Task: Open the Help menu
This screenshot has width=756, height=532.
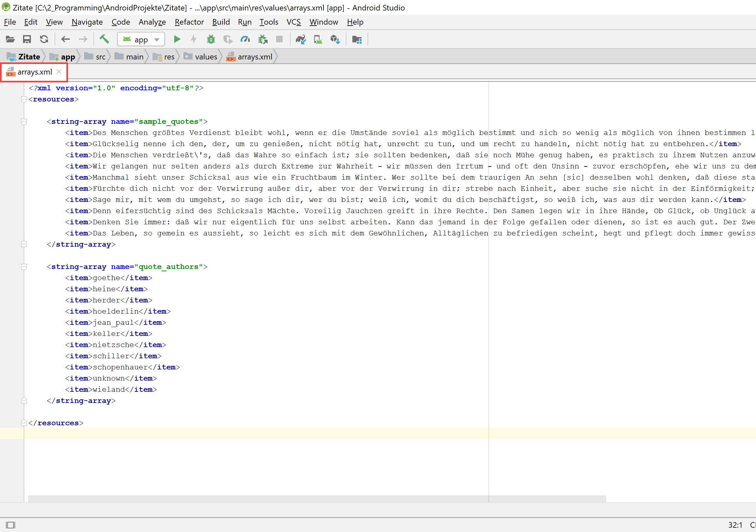Action: (x=355, y=22)
